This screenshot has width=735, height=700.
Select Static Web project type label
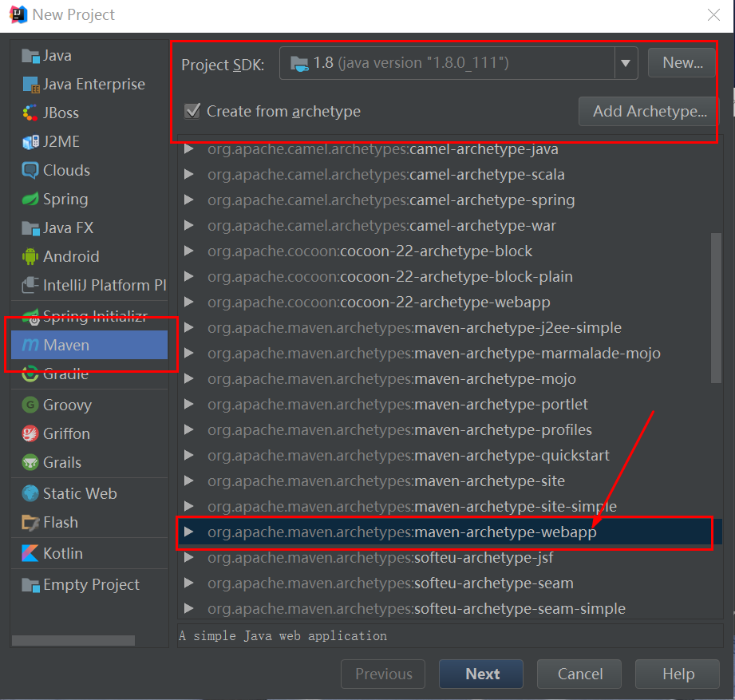tap(80, 493)
